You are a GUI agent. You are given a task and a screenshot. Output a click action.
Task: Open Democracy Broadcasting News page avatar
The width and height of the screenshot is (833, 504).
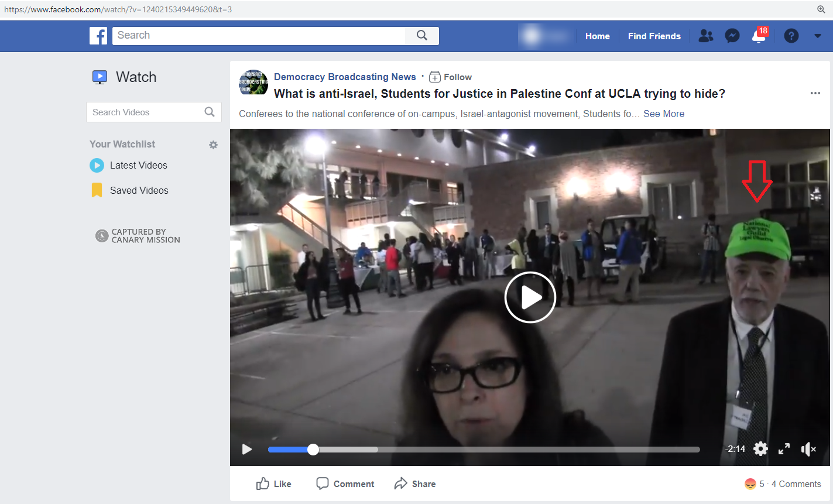[253, 83]
